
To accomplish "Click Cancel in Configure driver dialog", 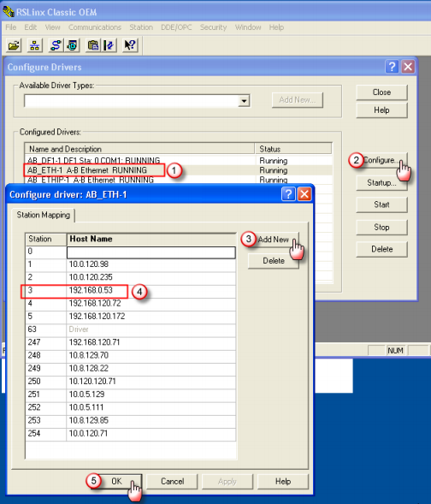I will (x=172, y=481).
